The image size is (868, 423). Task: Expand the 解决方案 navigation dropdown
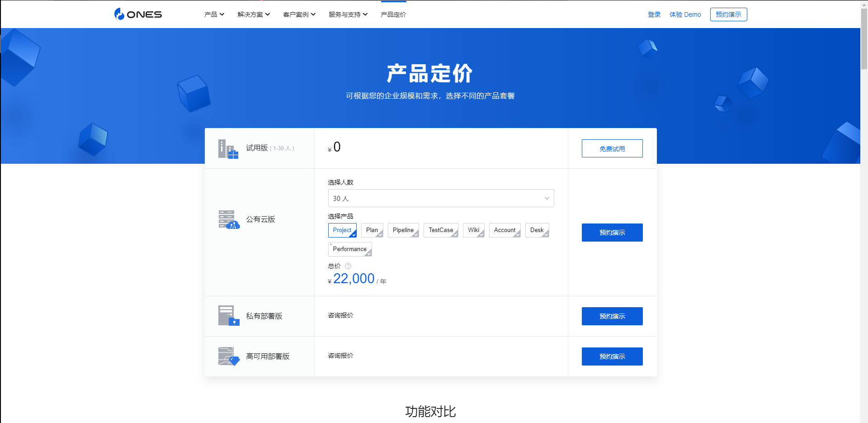(x=253, y=14)
